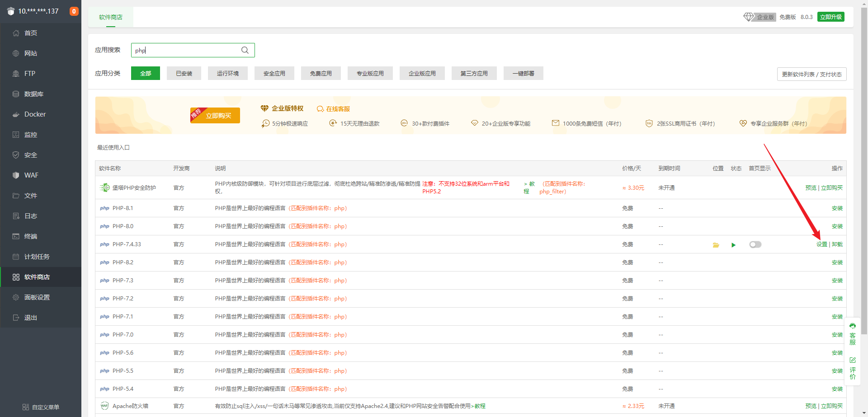Select the 专业版应用 category filter
This screenshot has height=417, width=868.
tap(370, 73)
